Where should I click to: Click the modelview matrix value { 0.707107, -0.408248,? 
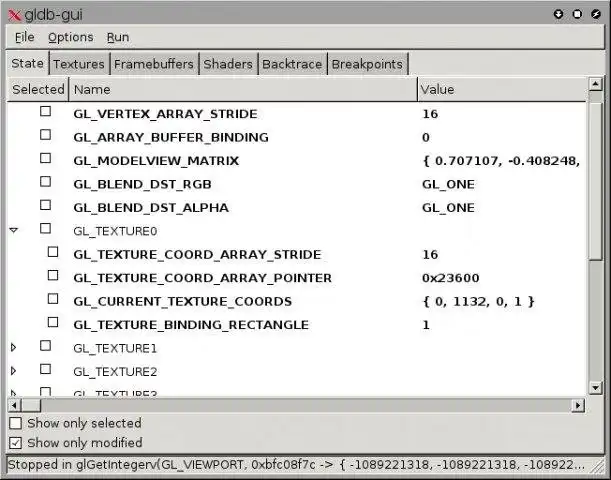501,161
